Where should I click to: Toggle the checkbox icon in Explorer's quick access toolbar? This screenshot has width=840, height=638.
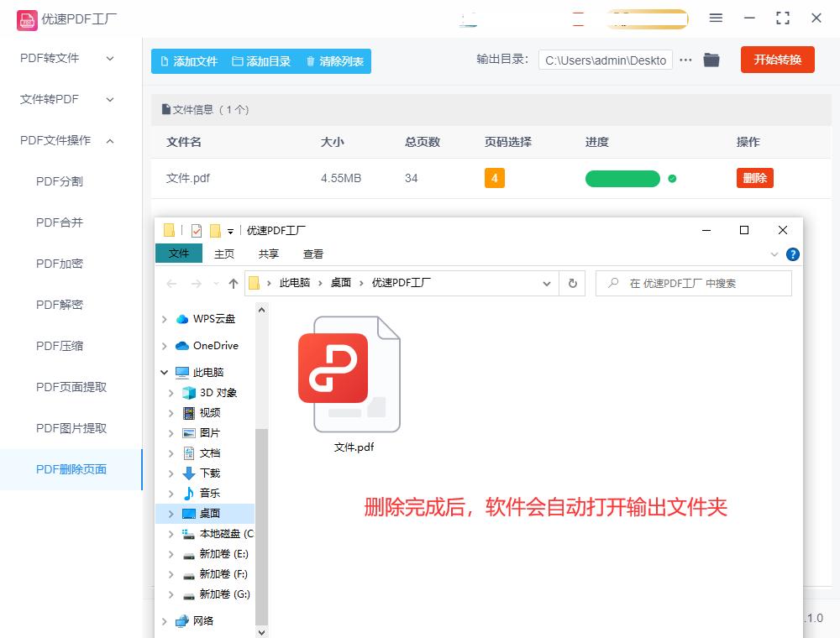point(197,230)
